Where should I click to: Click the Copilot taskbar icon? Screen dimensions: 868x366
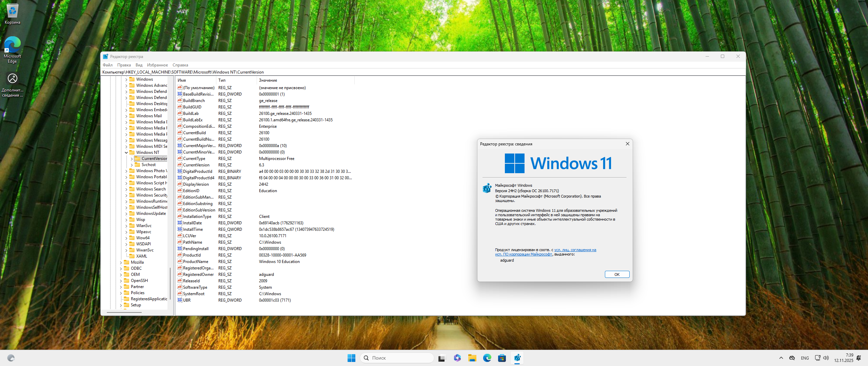(x=457, y=358)
